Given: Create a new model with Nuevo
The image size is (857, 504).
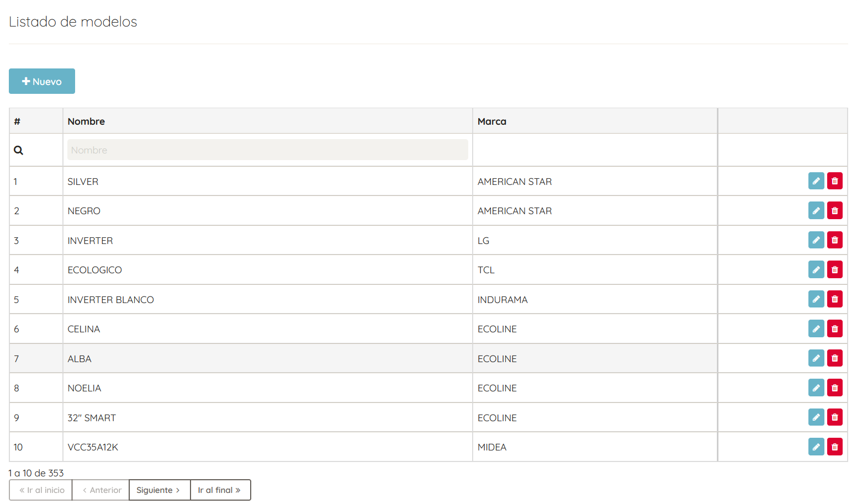Looking at the screenshot, I should pos(42,81).
